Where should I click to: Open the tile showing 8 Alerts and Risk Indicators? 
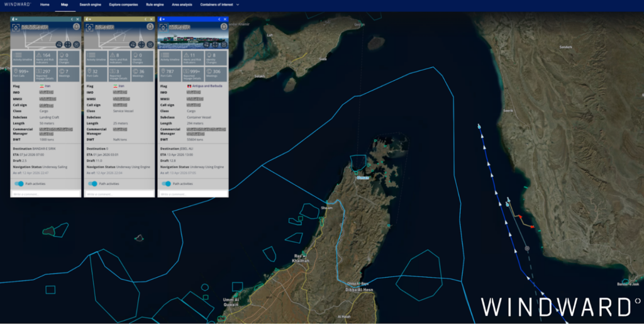[x=119, y=58]
